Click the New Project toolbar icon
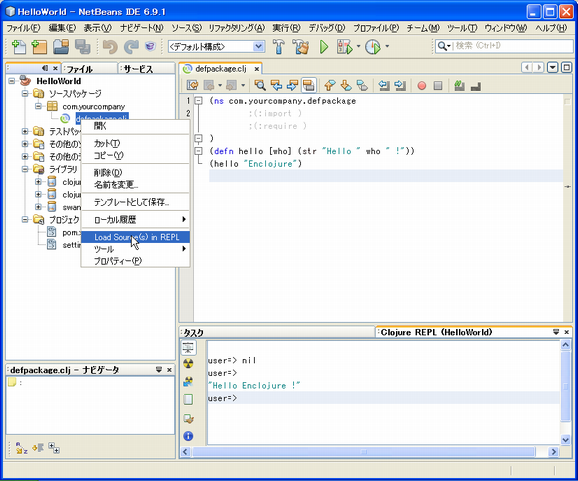Screen dimensions: 578x481 click(39, 47)
